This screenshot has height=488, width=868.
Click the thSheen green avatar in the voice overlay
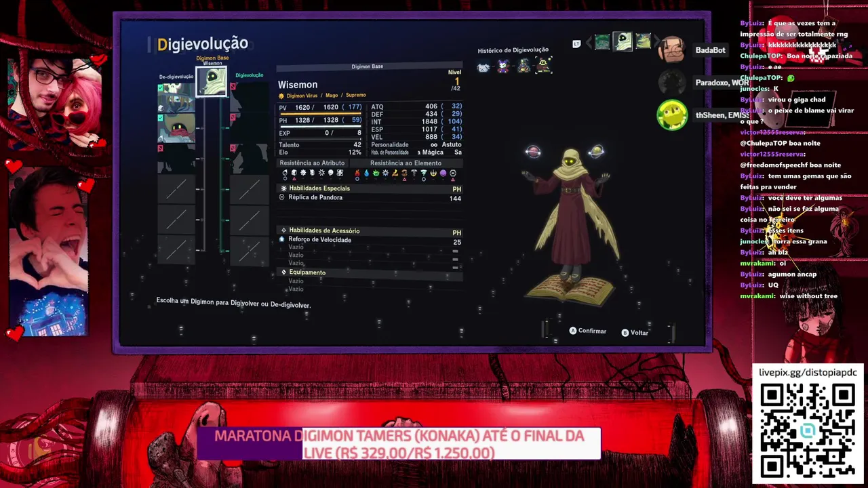671,115
